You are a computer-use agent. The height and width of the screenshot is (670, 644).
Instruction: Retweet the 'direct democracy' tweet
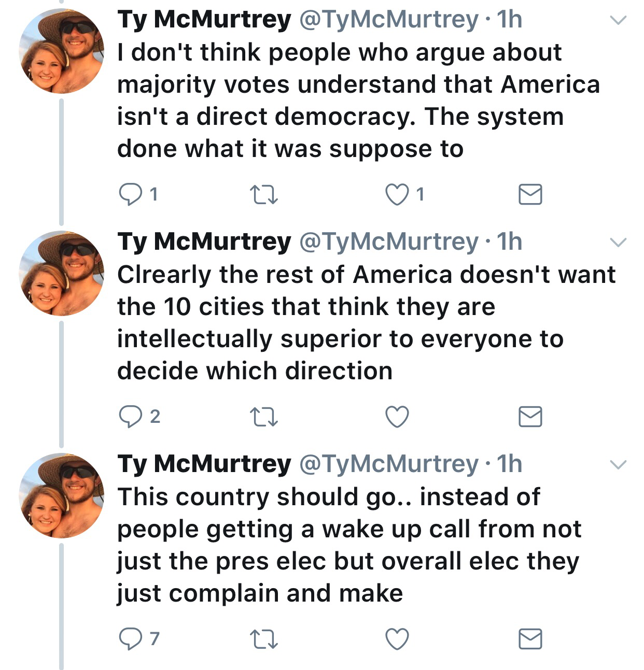(x=264, y=194)
